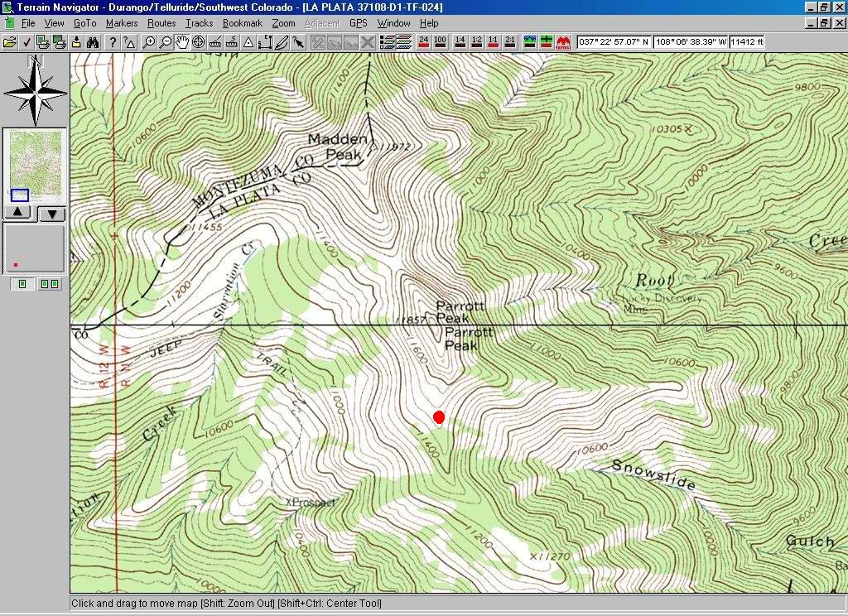Image resolution: width=848 pixels, height=616 pixels.
Task: Select the ruler distance tool
Action: coord(215,42)
